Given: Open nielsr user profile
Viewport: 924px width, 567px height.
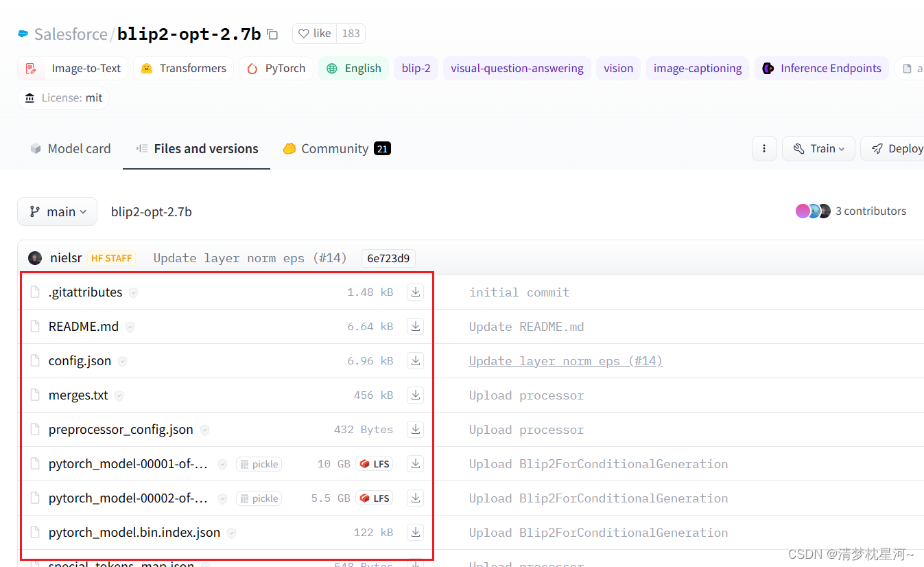Looking at the screenshot, I should click(x=66, y=258).
